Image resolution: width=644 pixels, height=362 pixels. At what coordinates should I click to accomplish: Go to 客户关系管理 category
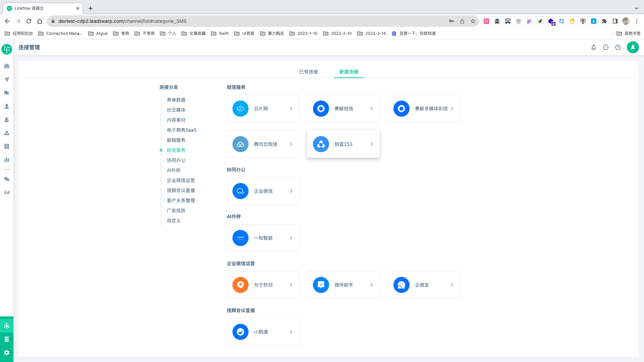tap(181, 200)
